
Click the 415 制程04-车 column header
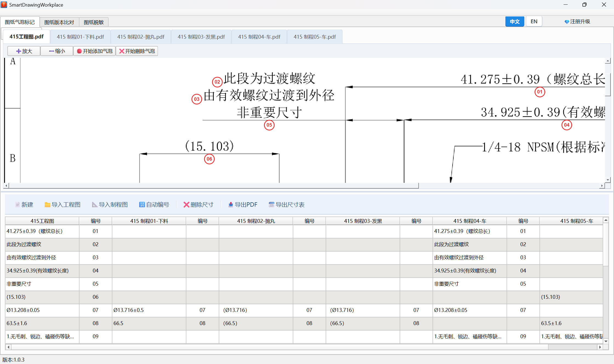(x=470, y=221)
